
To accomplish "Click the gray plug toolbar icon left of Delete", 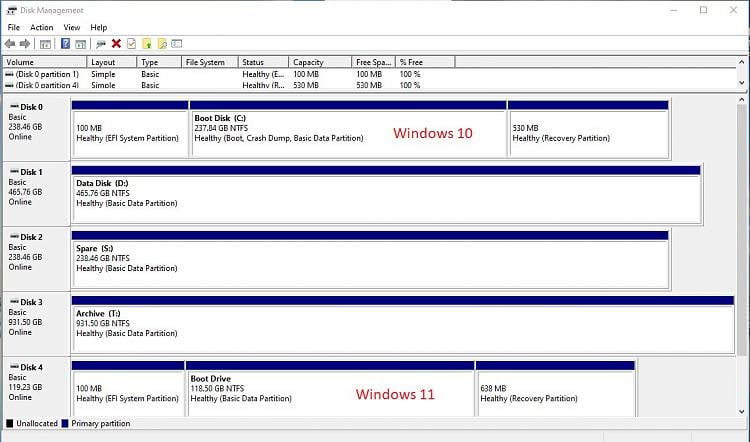I will tap(100, 44).
